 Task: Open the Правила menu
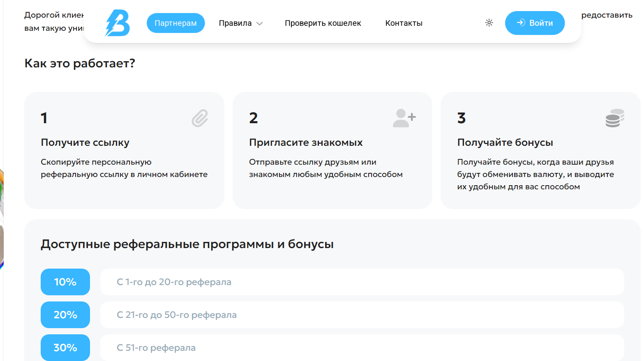tap(235, 23)
